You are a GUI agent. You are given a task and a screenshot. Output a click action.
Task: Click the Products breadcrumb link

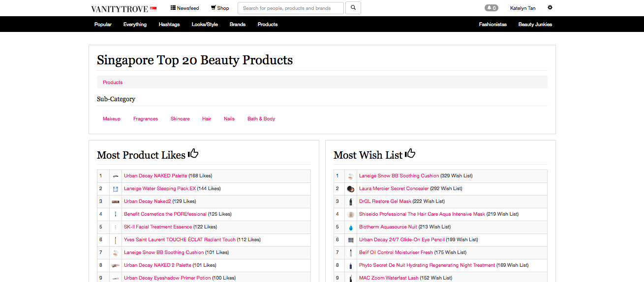coord(113,82)
